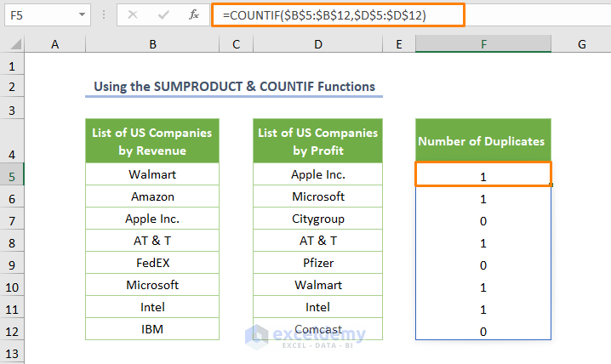Select column F header

pos(483,44)
